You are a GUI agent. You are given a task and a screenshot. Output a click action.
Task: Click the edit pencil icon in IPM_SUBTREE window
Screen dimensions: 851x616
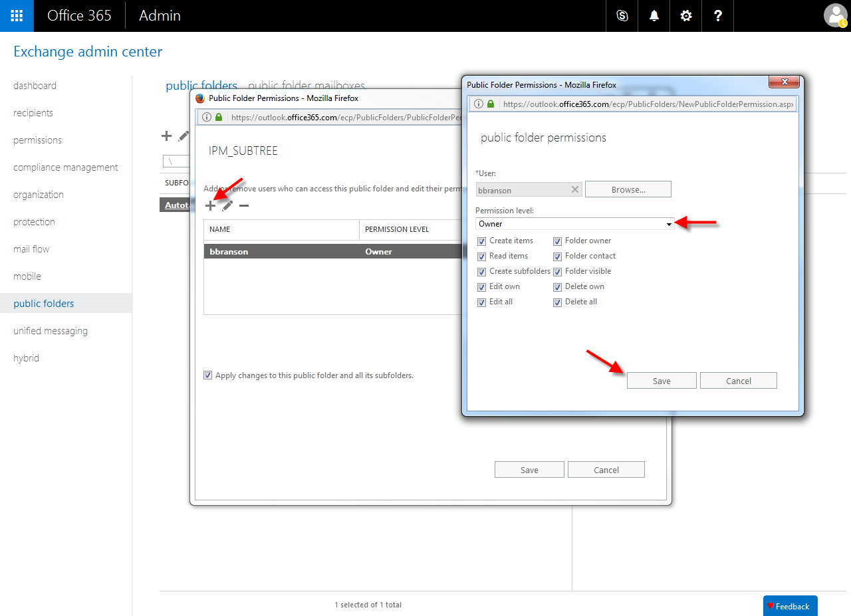click(227, 206)
